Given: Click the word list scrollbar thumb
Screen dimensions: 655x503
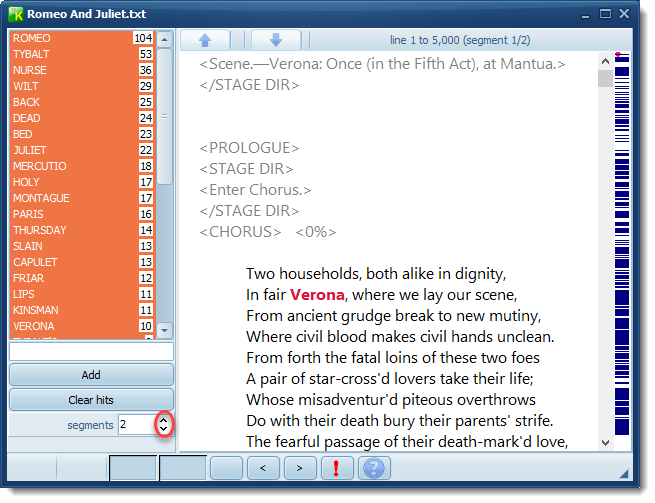Looking at the screenshot, I should [165, 116].
